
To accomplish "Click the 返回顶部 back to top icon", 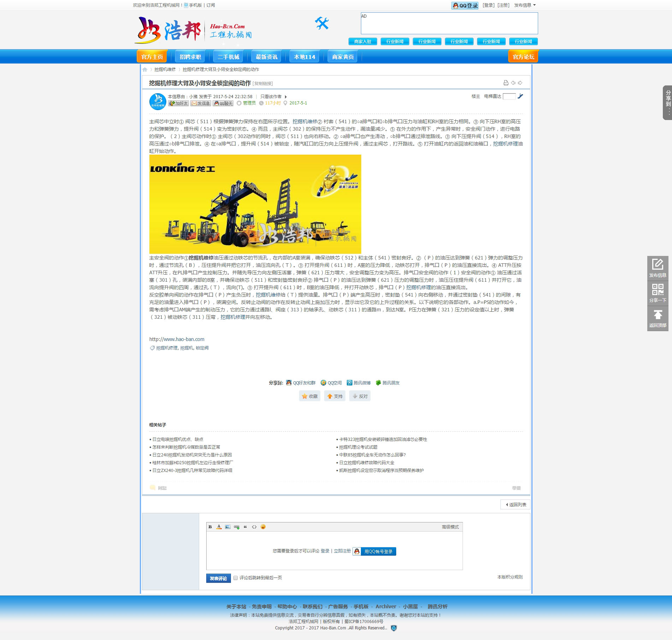I will (x=658, y=318).
